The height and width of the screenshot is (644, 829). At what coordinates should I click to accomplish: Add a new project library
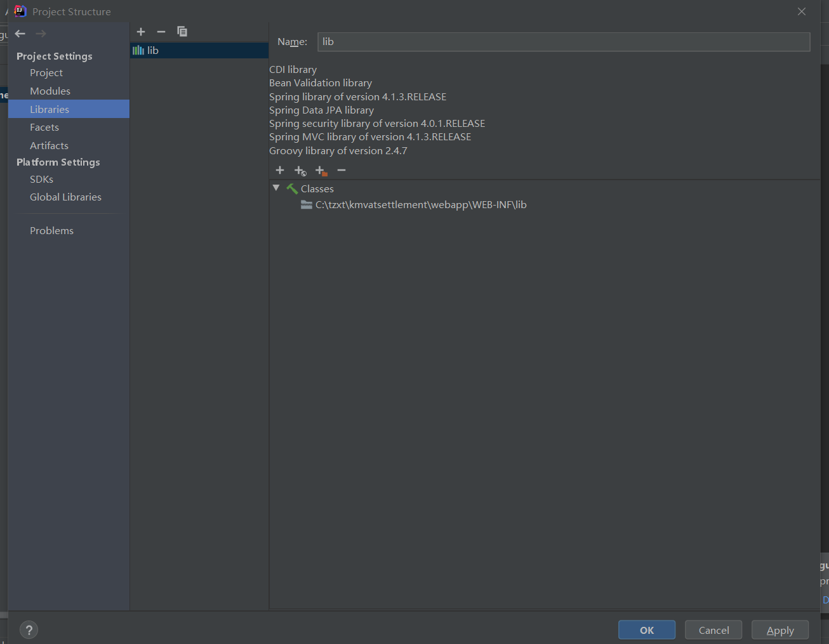tap(141, 32)
